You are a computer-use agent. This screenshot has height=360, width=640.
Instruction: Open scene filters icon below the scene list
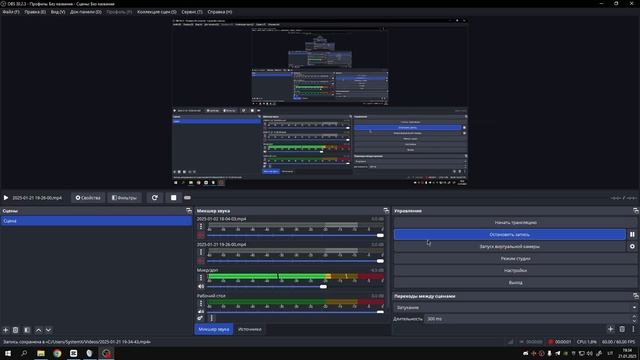[x=27, y=330]
